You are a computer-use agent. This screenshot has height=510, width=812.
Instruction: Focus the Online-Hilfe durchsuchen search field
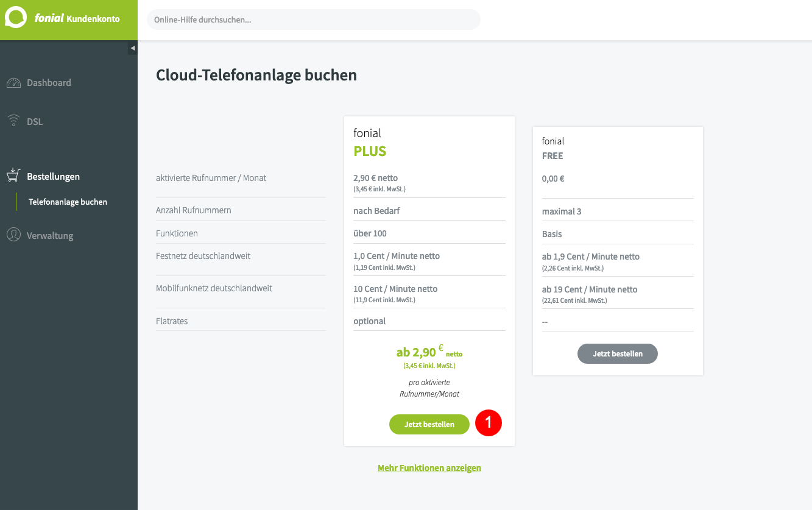pyautogui.click(x=313, y=19)
